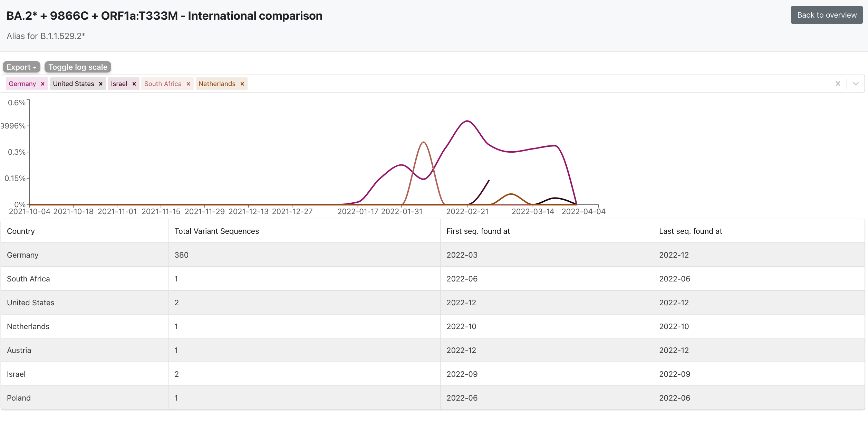The image size is (868, 422).
Task: Select the Austria table row
Action: pyautogui.click(x=19, y=350)
